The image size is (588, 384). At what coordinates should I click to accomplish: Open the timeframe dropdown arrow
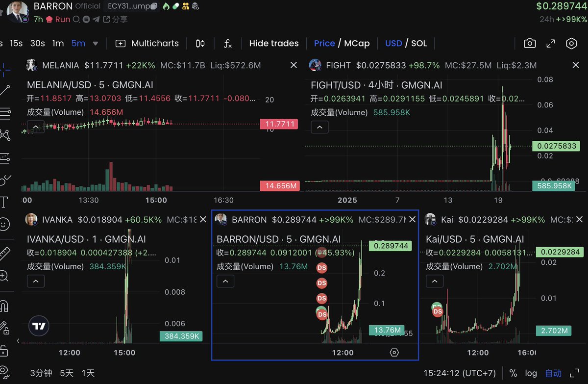coord(96,43)
